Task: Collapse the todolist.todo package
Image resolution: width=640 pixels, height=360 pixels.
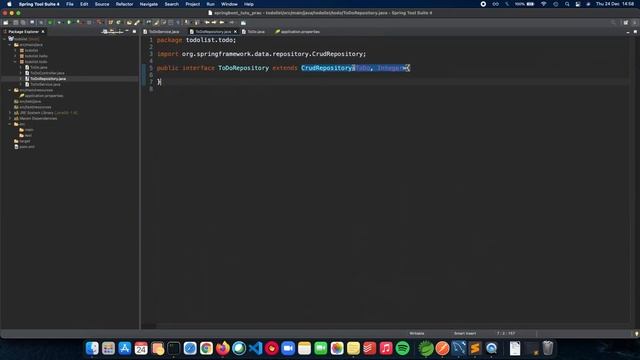Action: click(x=16, y=62)
